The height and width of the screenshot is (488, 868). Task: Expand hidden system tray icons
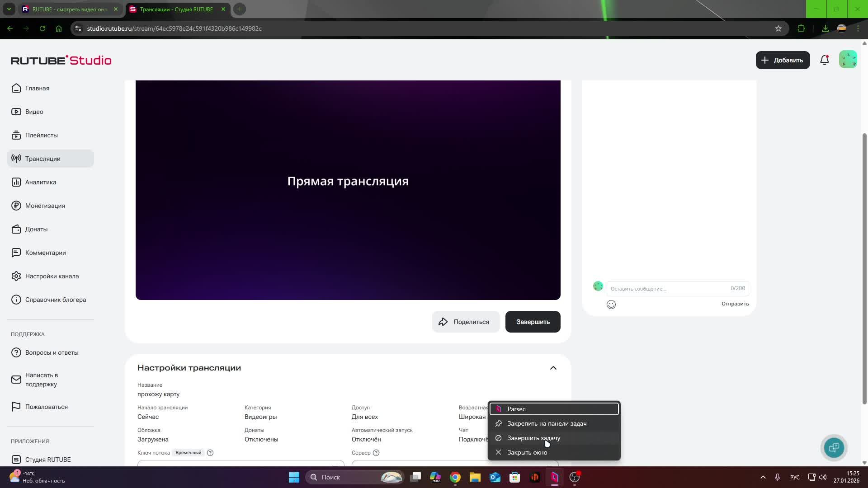(x=763, y=477)
